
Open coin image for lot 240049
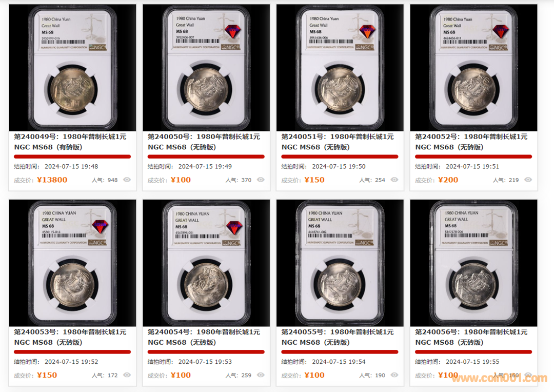(72, 68)
